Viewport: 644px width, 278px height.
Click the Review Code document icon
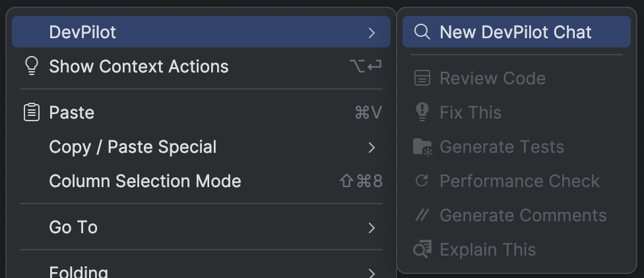click(x=422, y=78)
